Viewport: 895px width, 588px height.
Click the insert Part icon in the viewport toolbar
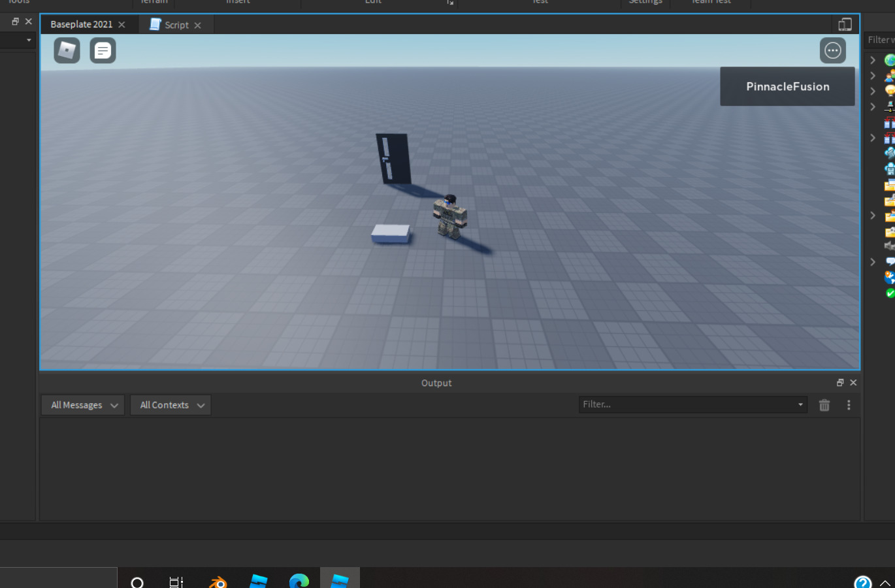point(65,50)
